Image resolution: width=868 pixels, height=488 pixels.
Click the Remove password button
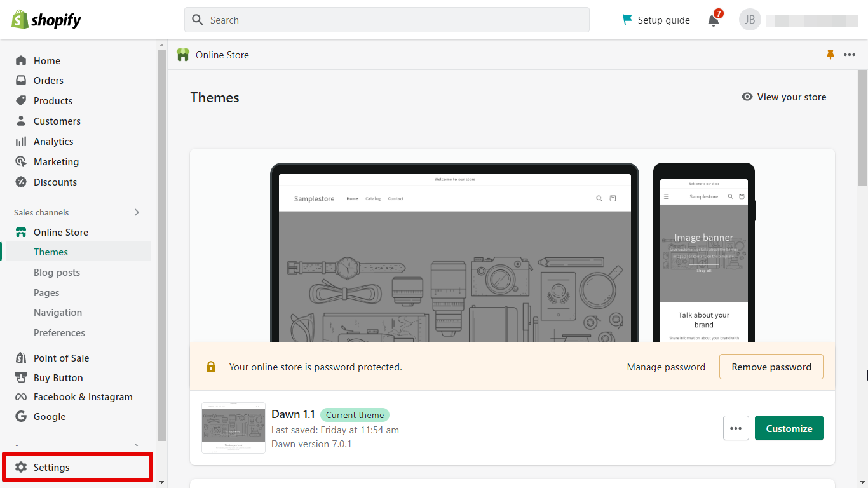coord(771,367)
